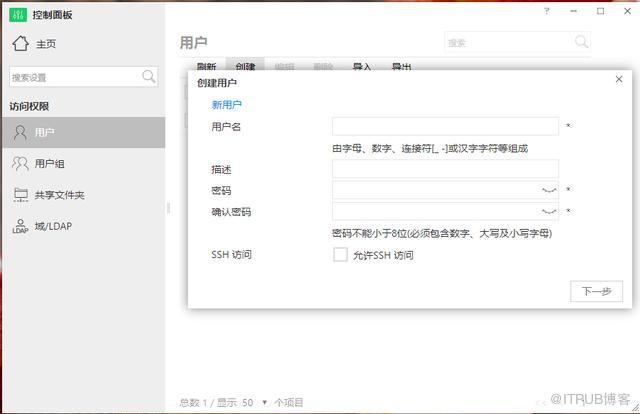This screenshot has height=414, width=640.
Task: Maximize the Control Panel window
Action: (600, 11)
